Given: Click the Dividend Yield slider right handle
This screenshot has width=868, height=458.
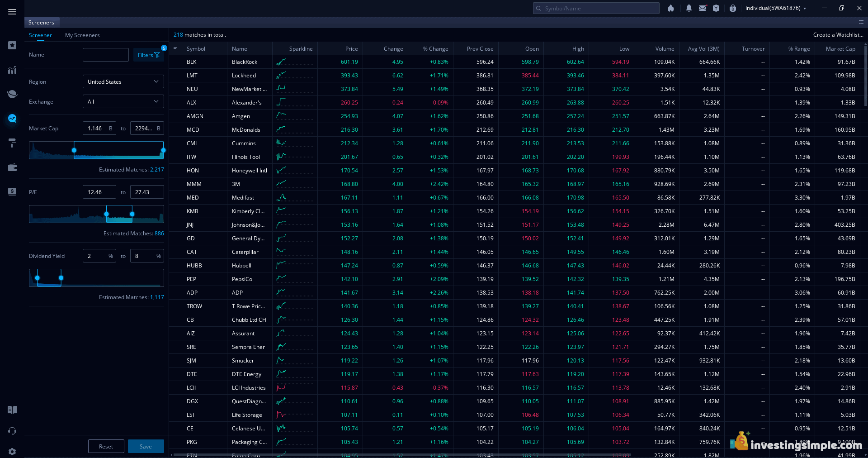Looking at the screenshot, I should 61,278.
